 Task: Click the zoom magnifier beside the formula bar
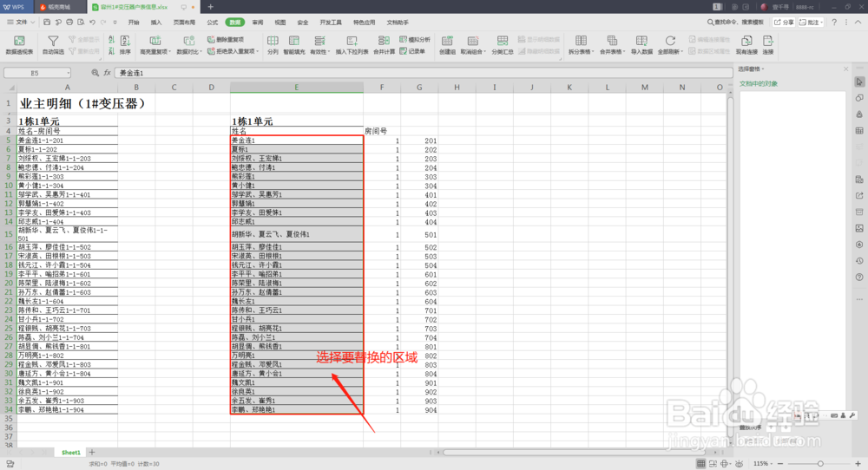[x=95, y=73]
